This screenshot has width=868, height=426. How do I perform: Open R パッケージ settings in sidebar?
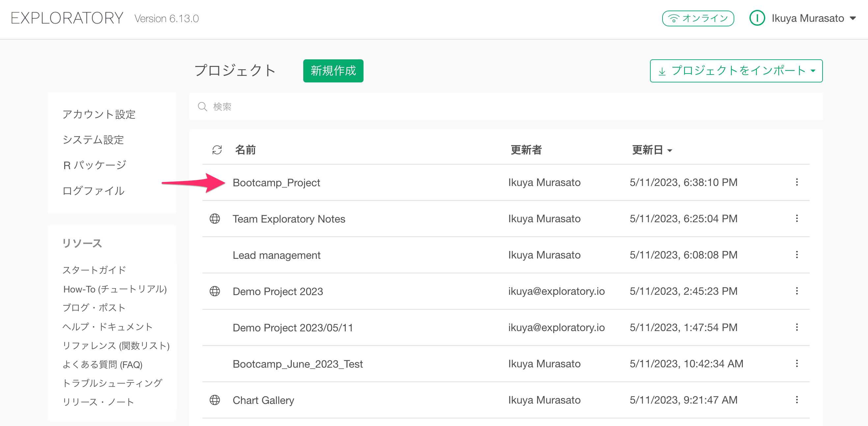point(95,165)
